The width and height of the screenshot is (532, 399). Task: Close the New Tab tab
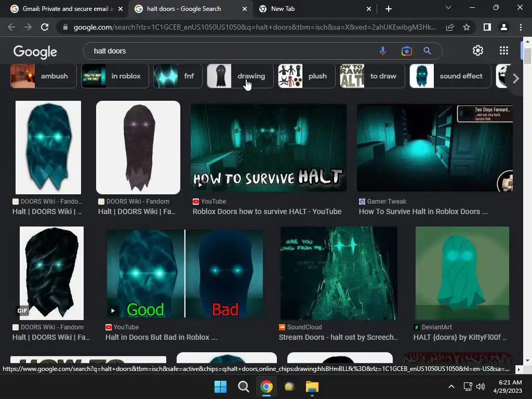click(369, 9)
